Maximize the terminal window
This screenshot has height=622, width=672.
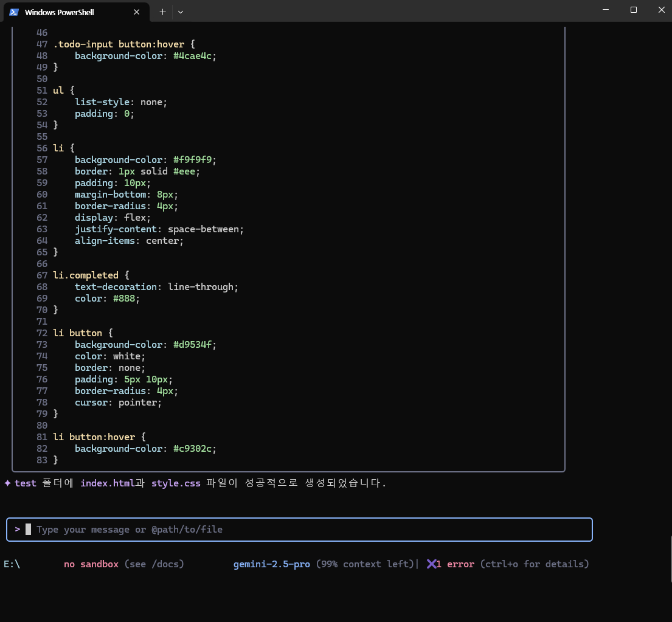pyautogui.click(x=634, y=10)
